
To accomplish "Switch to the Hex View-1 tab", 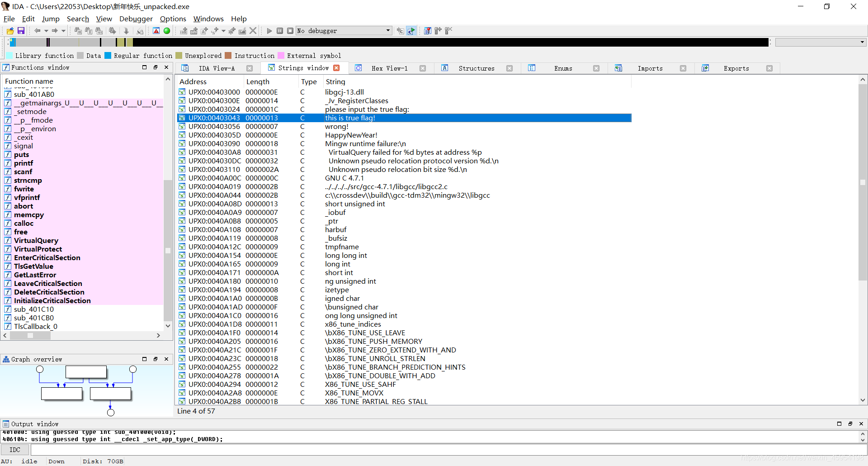I will pyautogui.click(x=389, y=68).
